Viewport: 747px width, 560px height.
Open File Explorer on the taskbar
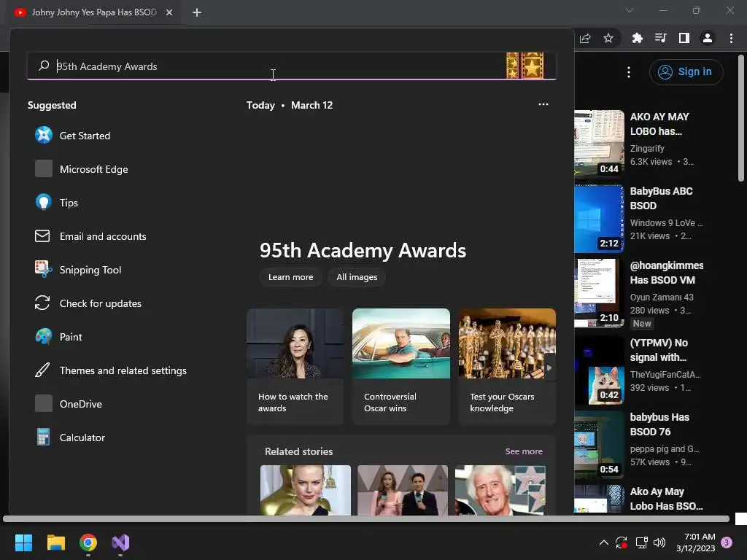pos(55,542)
